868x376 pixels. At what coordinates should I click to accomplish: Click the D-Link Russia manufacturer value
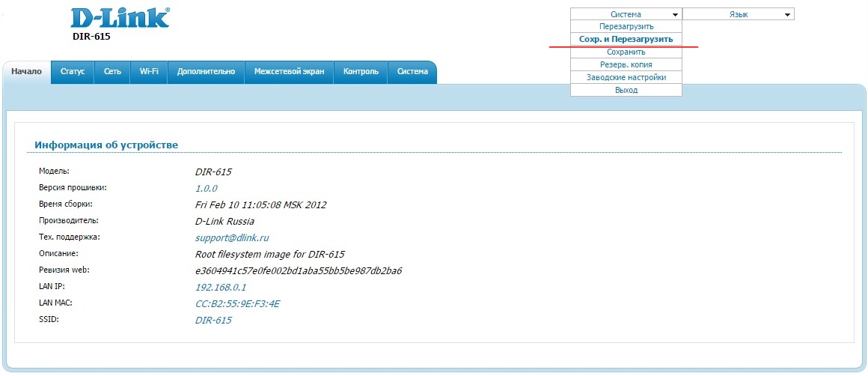point(224,222)
